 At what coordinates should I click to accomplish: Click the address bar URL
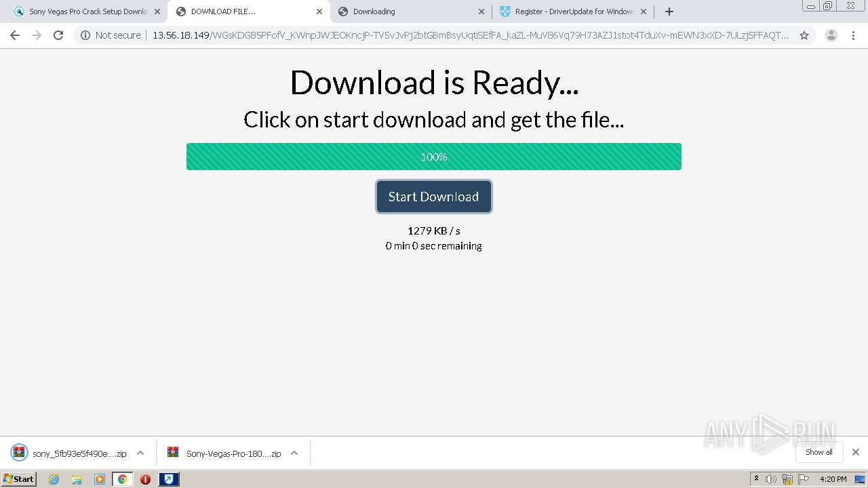click(x=471, y=35)
